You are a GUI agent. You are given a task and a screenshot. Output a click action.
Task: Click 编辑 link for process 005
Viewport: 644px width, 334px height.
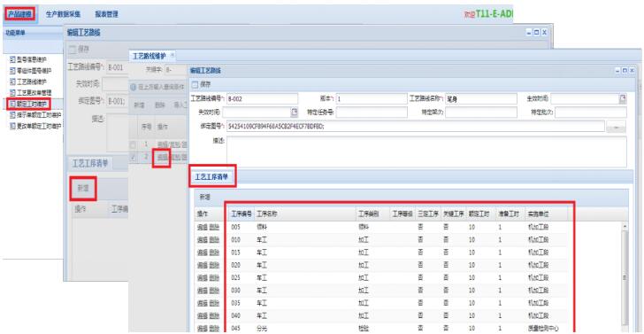coord(202,227)
